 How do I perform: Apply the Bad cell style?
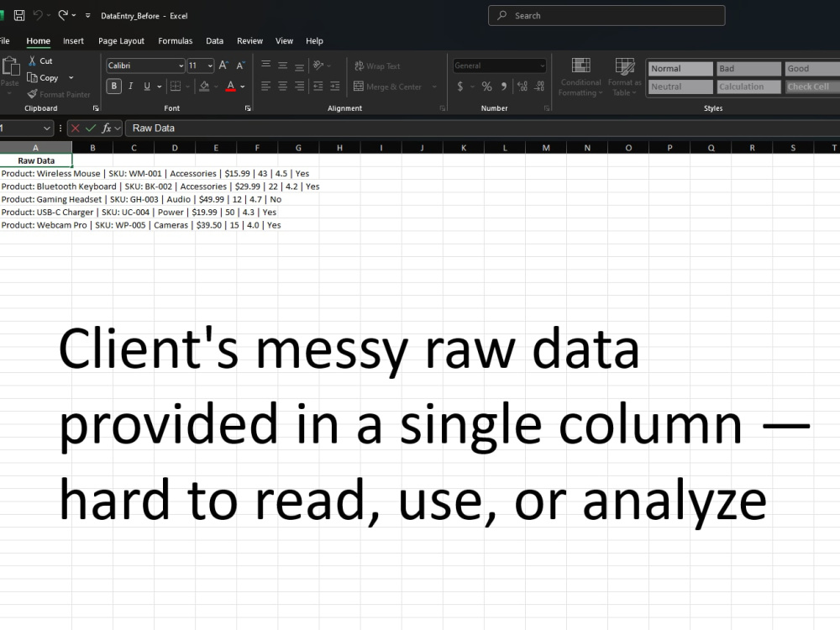(x=749, y=69)
